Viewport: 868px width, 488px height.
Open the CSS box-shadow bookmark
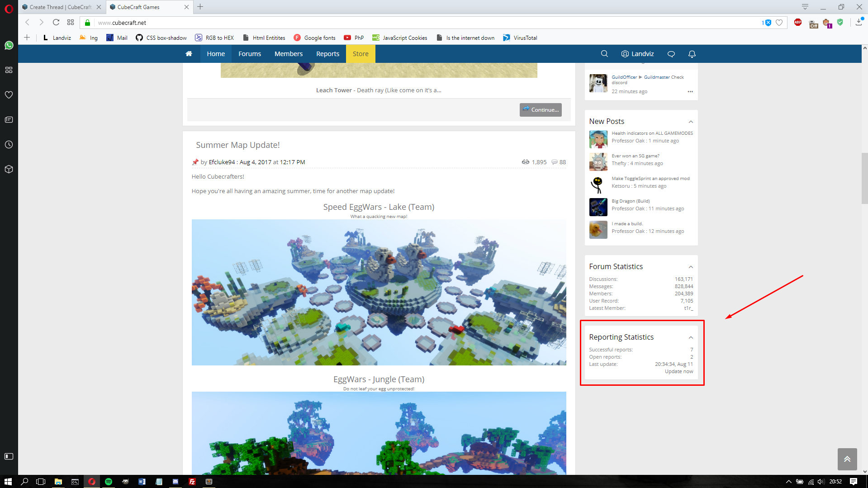tap(161, 38)
